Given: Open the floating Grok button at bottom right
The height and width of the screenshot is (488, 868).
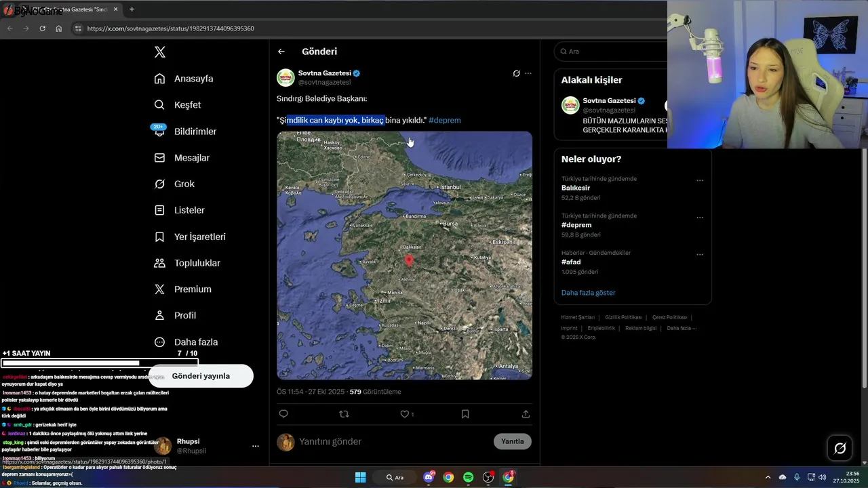Looking at the screenshot, I should coord(840,448).
